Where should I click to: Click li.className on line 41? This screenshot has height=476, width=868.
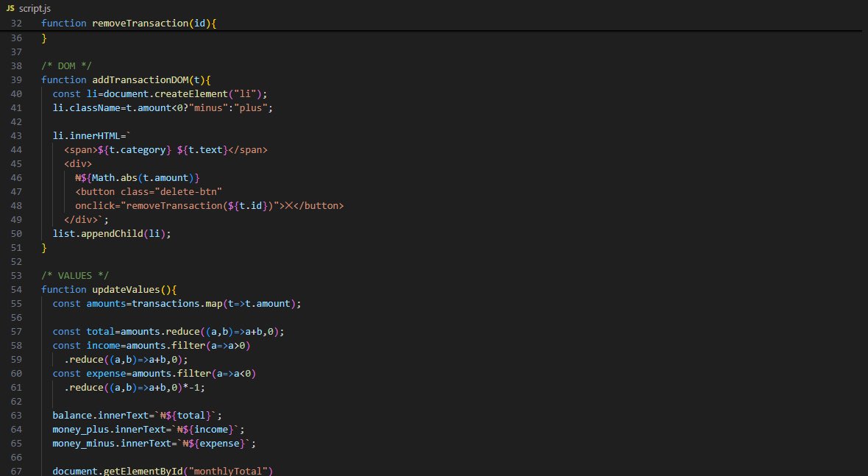click(86, 108)
